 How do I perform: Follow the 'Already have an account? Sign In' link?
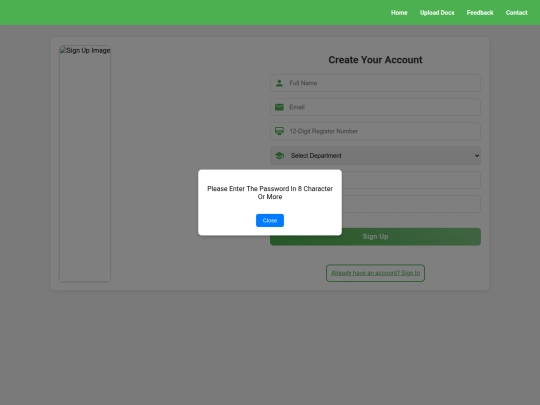[375, 273]
